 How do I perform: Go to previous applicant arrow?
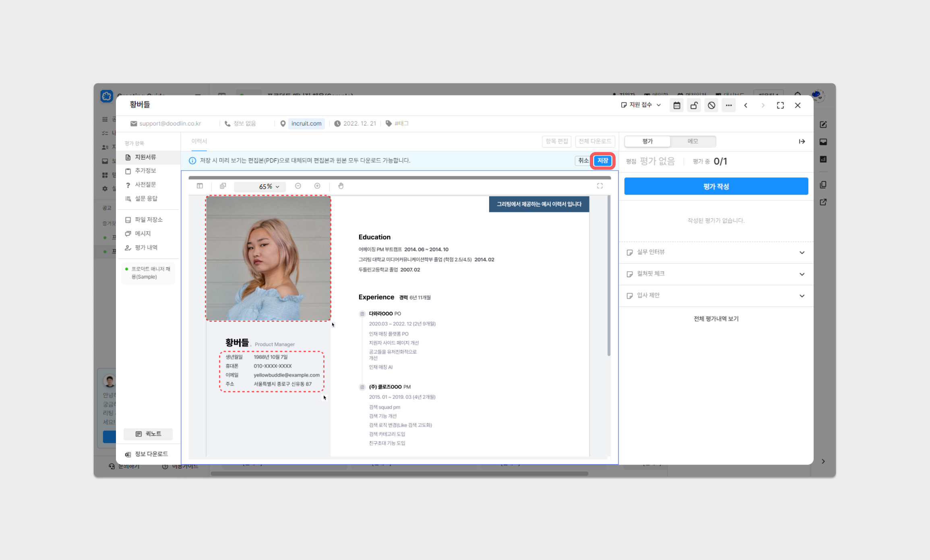pos(746,105)
